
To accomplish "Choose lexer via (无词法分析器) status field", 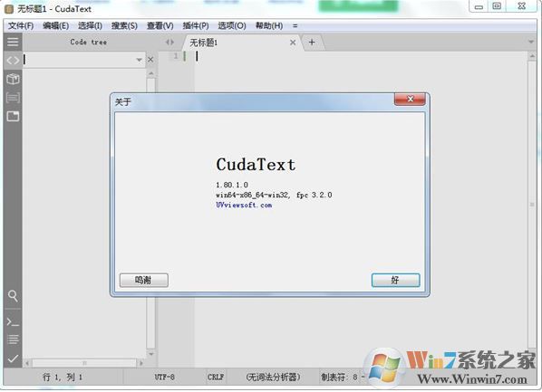I will pos(273,377).
